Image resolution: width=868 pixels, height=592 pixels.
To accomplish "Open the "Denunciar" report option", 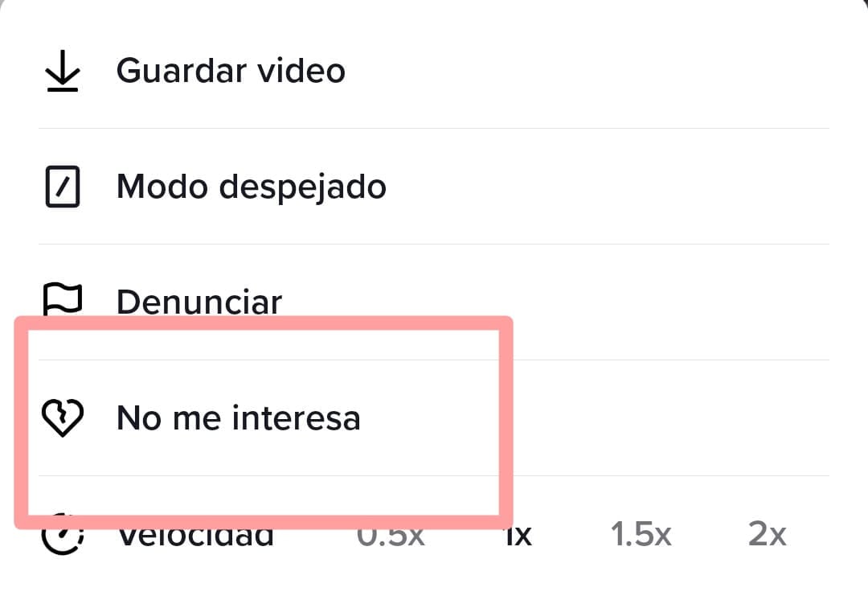I will (x=199, y=302).
